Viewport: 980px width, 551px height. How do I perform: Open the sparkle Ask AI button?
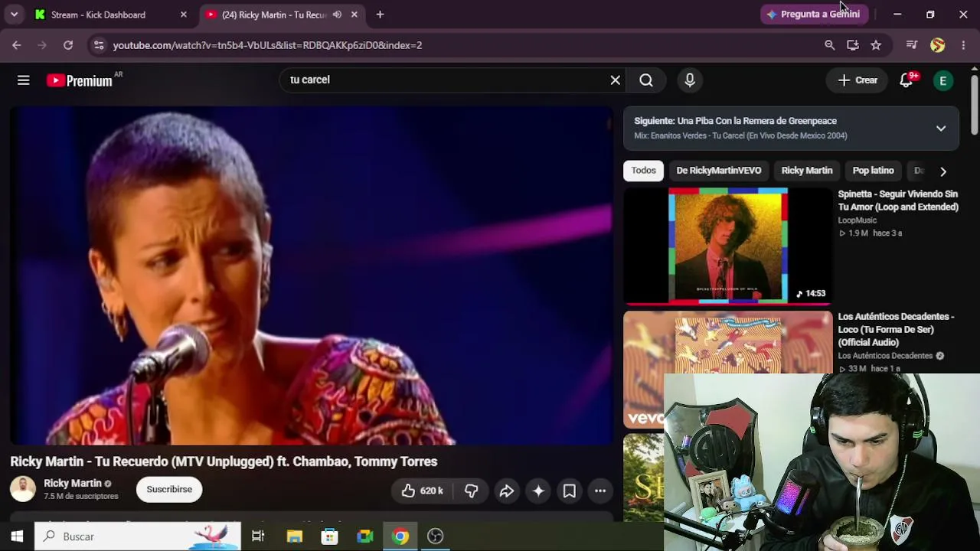538,491
